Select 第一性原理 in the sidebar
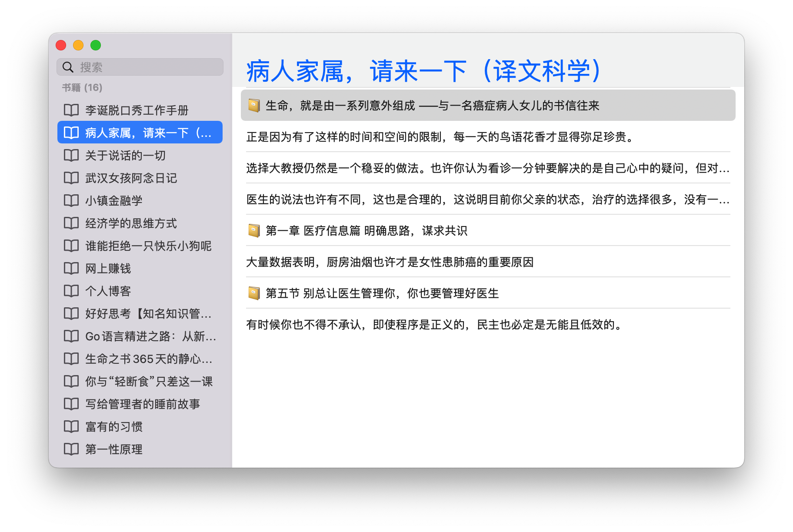 pos(113,449)
